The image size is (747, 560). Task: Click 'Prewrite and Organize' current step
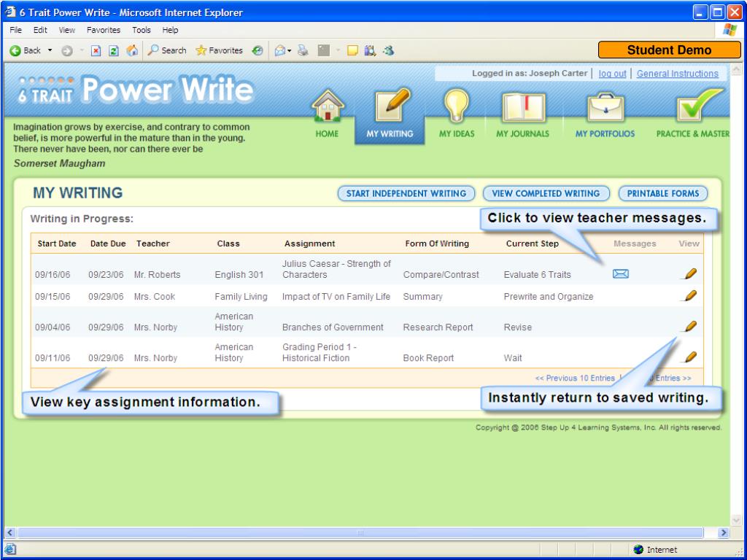coord(549,296)
